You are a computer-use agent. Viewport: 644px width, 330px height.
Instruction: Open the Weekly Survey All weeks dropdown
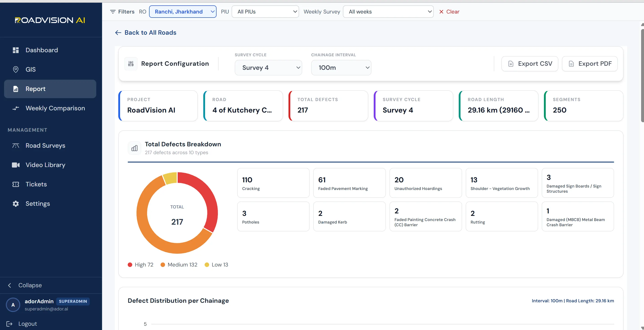388,11
